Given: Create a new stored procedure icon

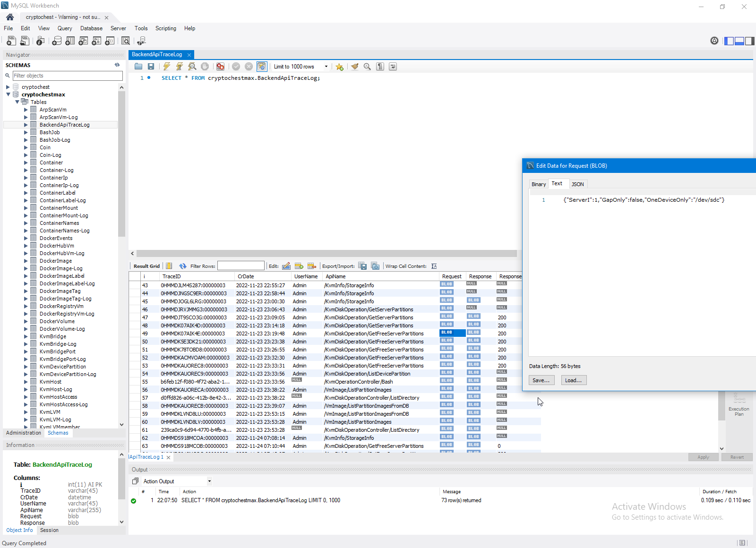Looking at the screenshot, I should tap(96, 41).
